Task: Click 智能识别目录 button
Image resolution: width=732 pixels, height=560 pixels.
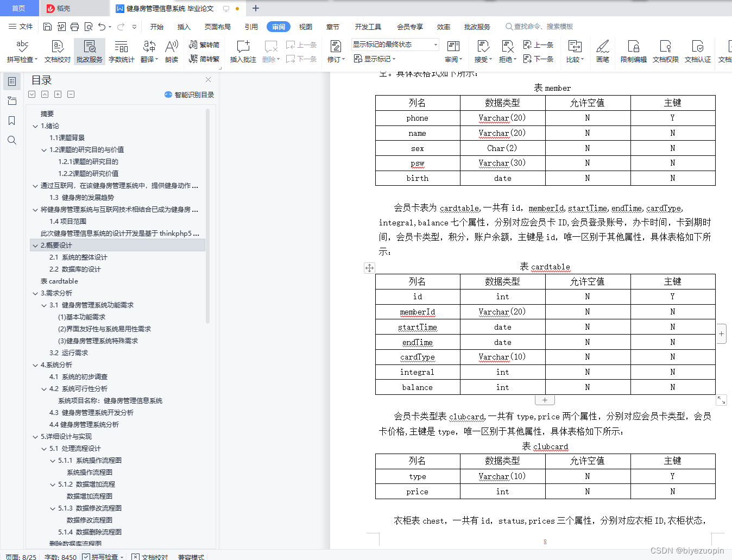Action: point(189,95)
